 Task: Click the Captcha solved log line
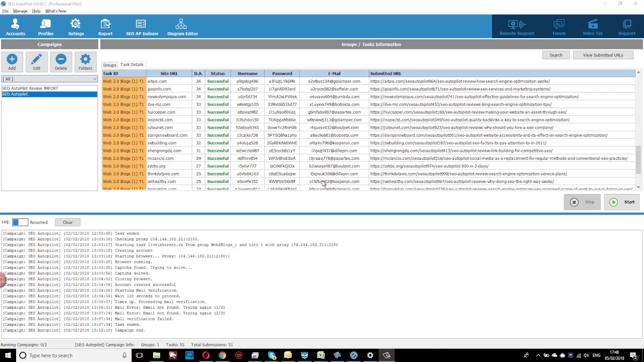(x=76, y=273)
